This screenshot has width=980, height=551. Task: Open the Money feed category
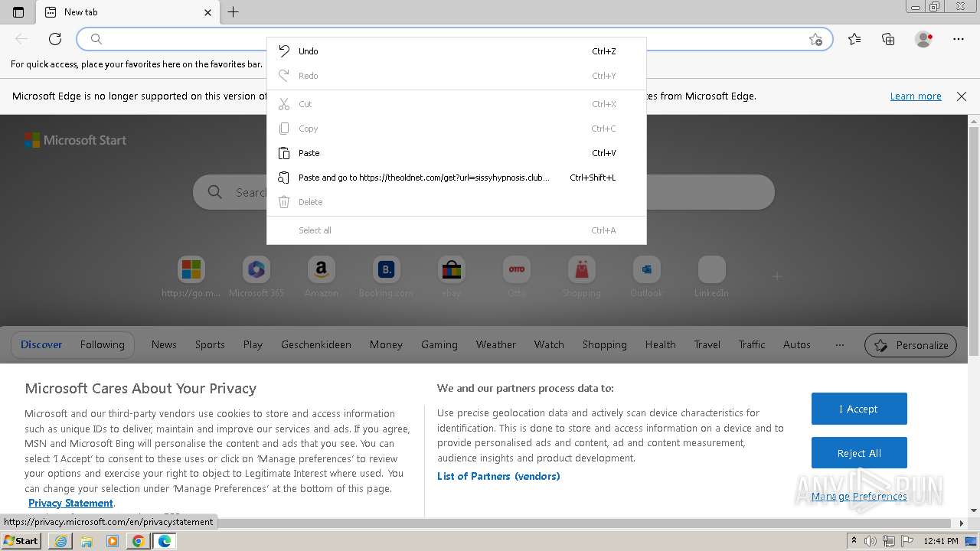click(x=386, y=345)
